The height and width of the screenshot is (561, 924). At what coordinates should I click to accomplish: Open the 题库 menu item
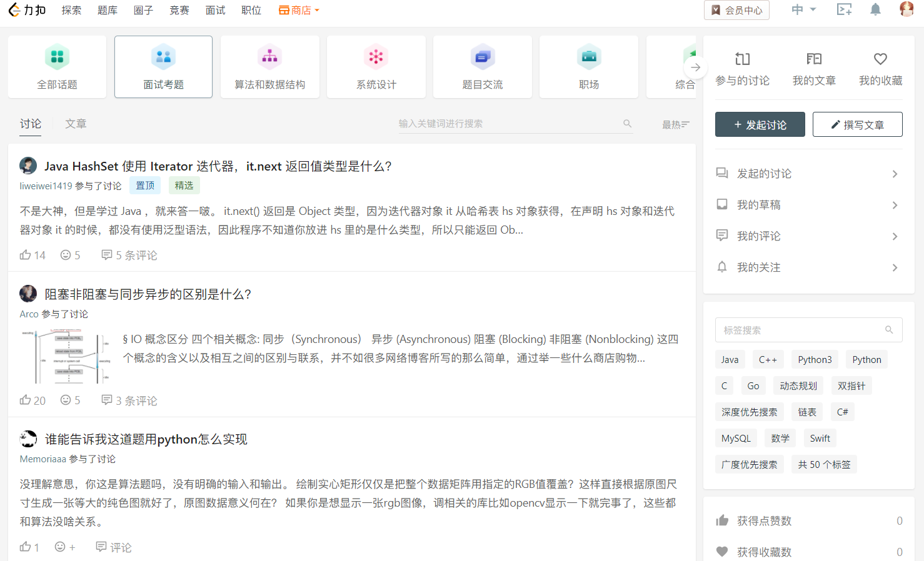(x=107, y=9)
